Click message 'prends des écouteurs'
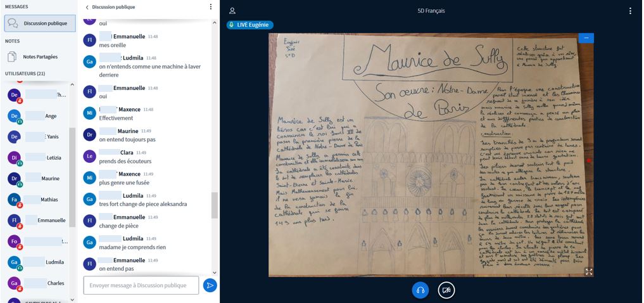 (125, 161)
